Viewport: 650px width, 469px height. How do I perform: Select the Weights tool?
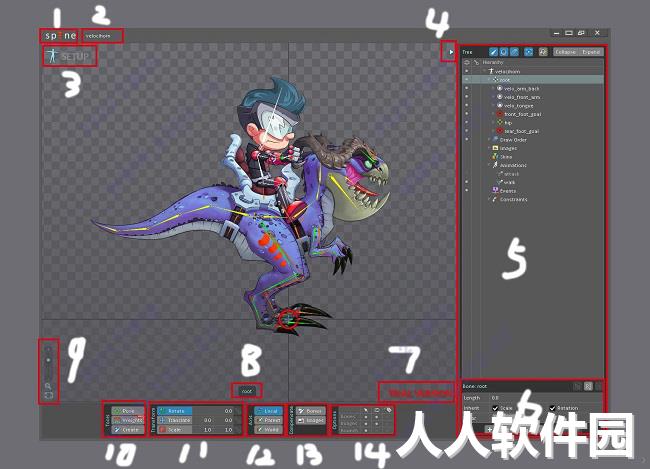tap(127, 420)
